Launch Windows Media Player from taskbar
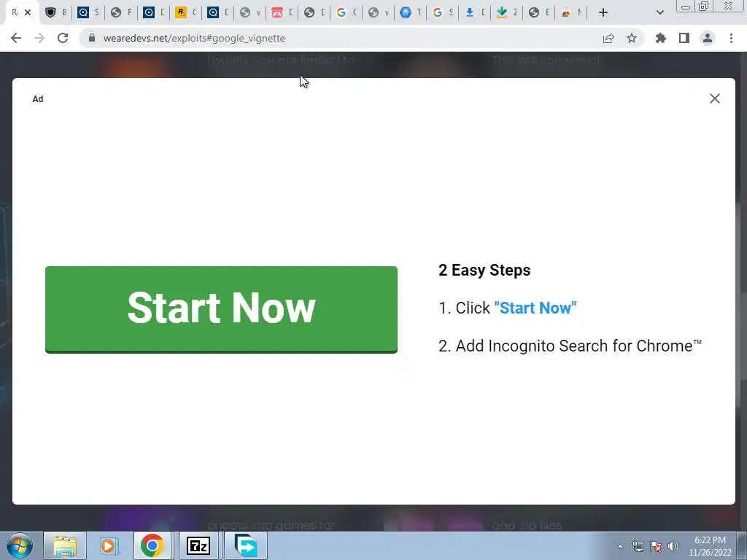The image size is (747, 560). click(x=108, y=545)
